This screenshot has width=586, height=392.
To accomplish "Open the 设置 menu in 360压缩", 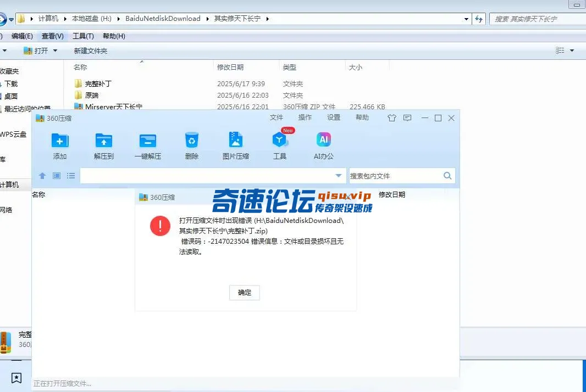I will (334, 117).
